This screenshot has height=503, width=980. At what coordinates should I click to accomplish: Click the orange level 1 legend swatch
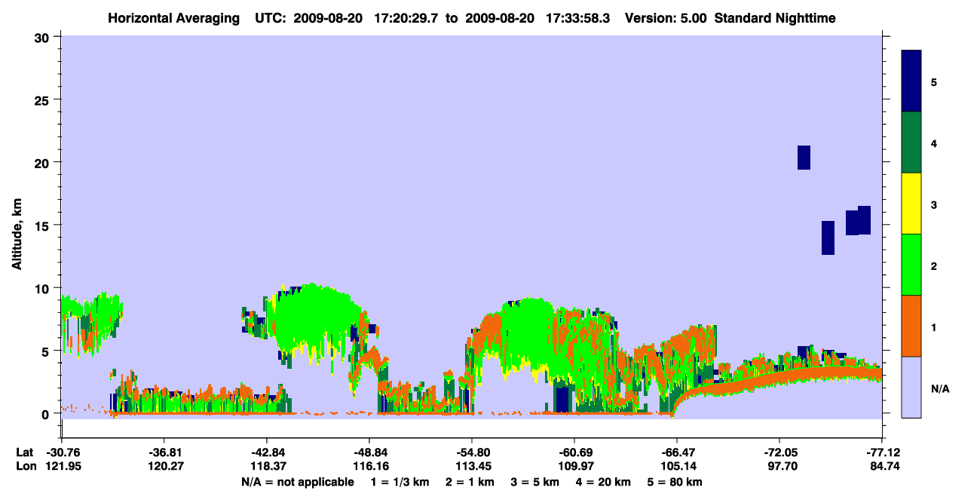[x=911, y=326]
